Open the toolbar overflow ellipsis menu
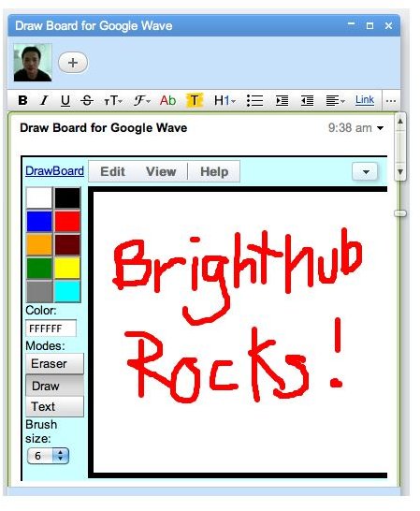This screenshot has height=511, width=420. (391, 101)
